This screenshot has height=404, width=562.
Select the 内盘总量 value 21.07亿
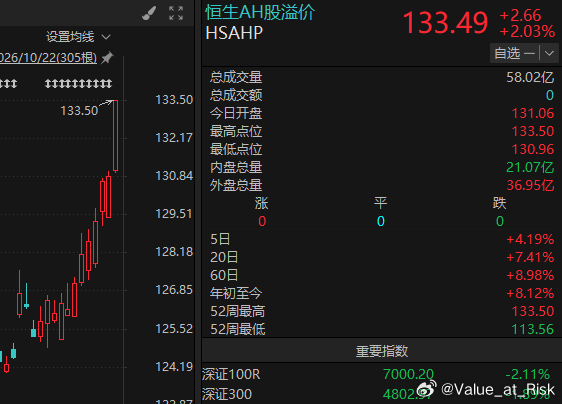(x=530, y=167)
